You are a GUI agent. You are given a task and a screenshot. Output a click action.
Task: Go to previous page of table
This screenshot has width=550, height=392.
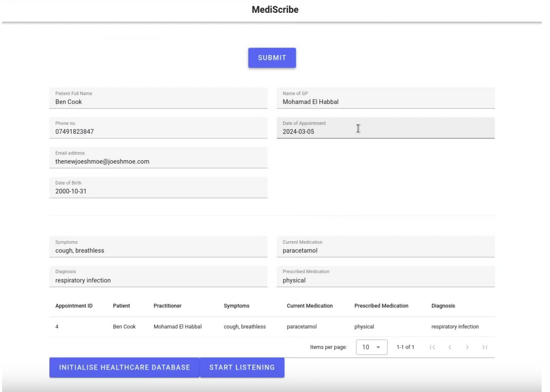click(x=450, y=347)
